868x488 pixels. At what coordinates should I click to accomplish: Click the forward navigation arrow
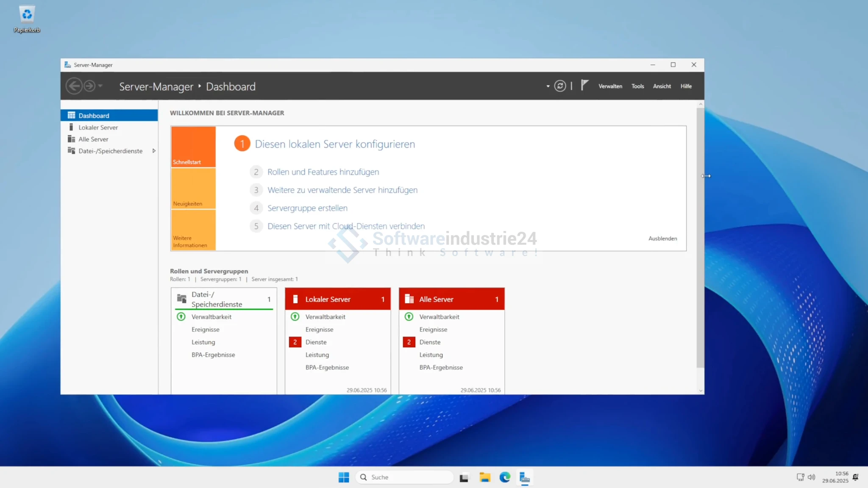89,86
